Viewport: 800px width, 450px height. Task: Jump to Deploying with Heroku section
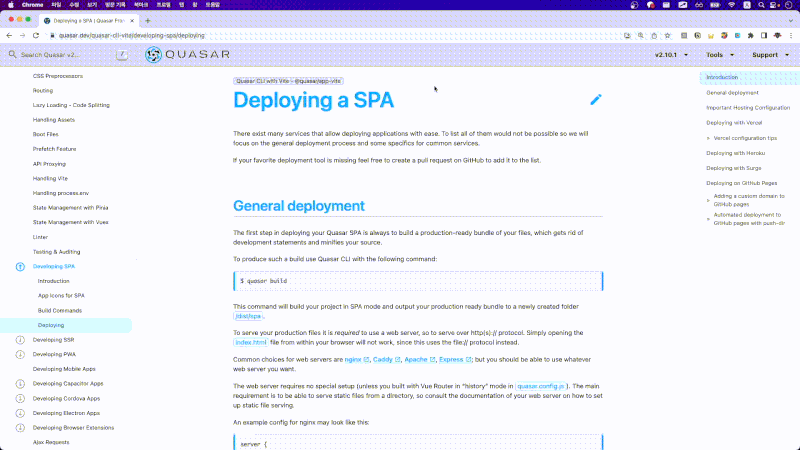[x=735, y=153]
